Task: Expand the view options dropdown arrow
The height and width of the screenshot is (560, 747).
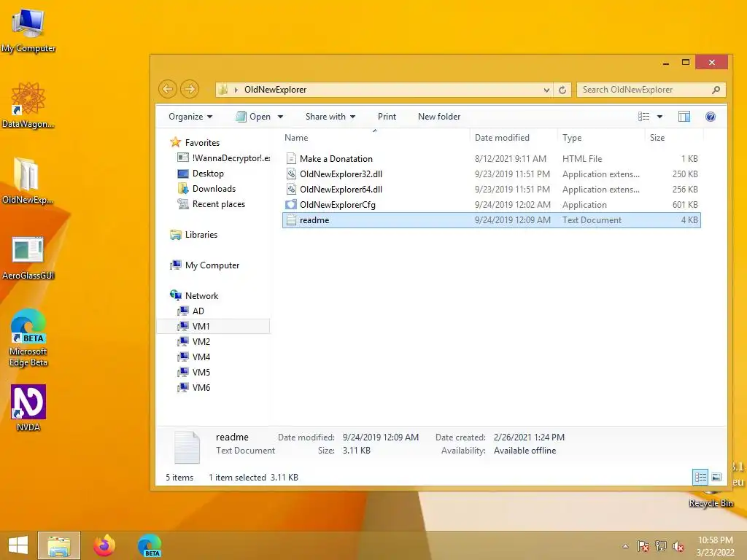Action: [x=659, y=117]
